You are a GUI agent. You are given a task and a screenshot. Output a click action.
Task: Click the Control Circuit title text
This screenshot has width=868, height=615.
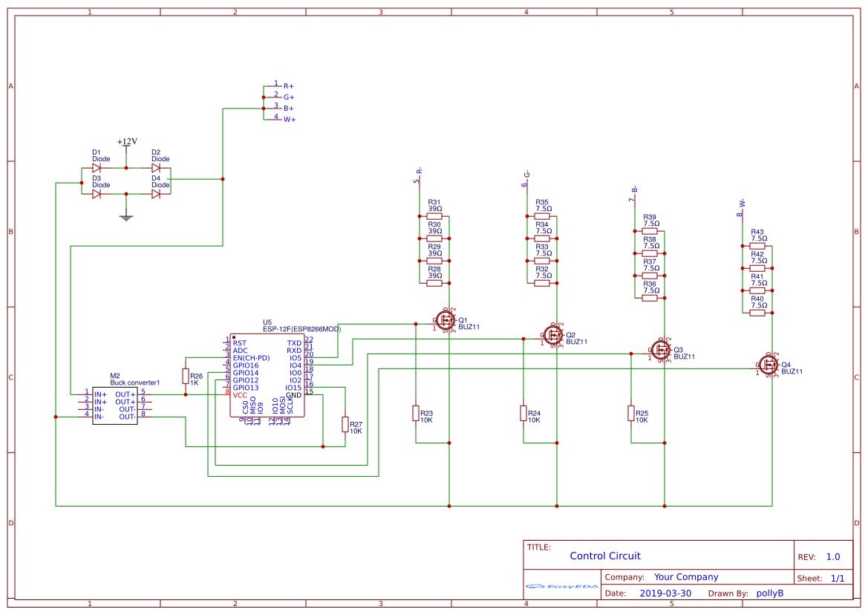tap(604, 556)
